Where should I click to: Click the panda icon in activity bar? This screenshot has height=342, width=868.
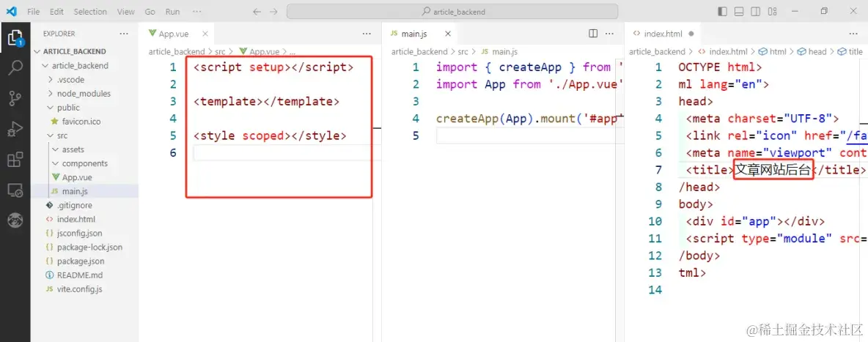click(15, 221)
